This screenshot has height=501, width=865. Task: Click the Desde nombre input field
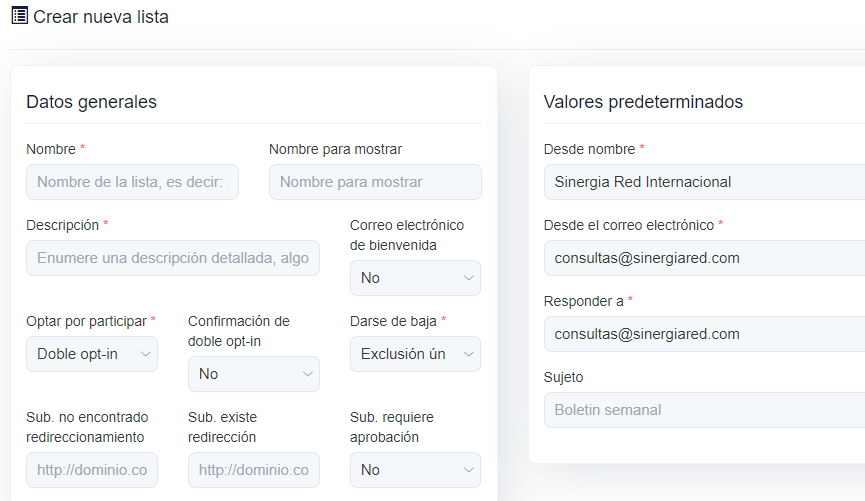704,182
